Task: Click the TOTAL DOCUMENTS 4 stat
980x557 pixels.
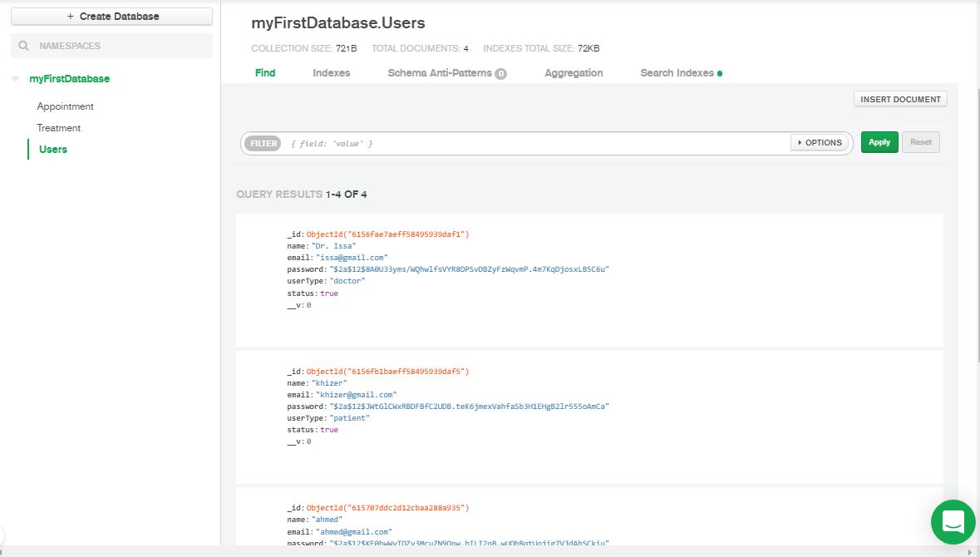Action: 420,48
